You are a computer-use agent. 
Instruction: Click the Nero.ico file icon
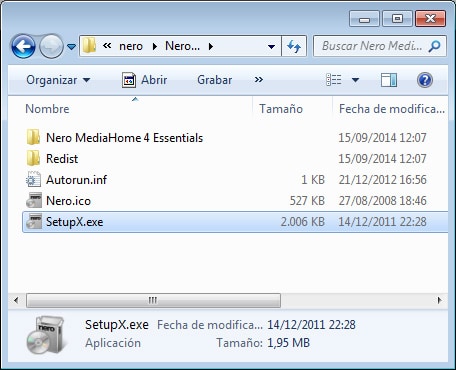coord(34,200)
